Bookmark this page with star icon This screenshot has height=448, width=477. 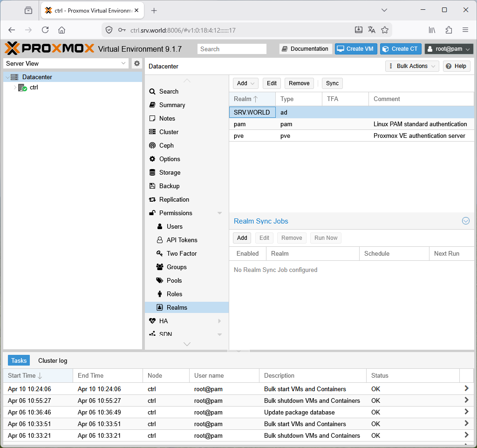point(384,30)
